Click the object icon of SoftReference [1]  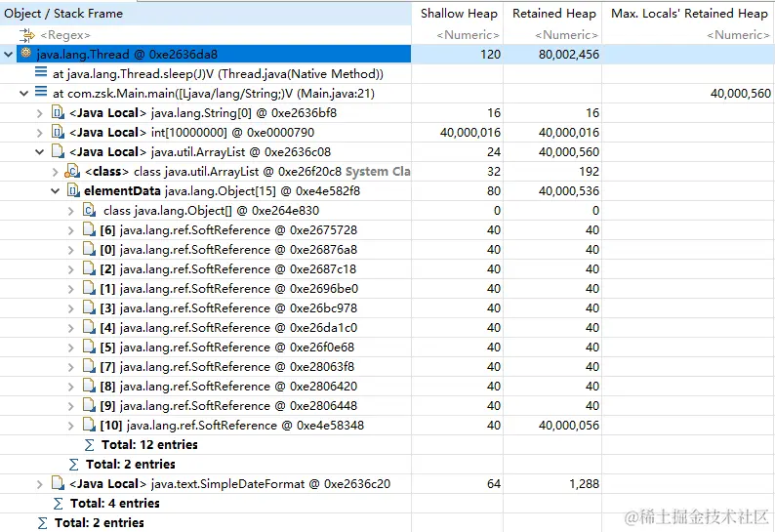click(x=89, y=288)
